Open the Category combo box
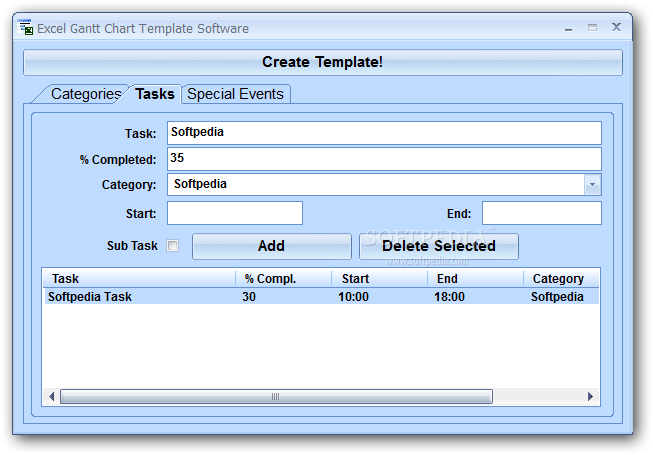Viewport: 653px width, 455px height. pos(384,184)
